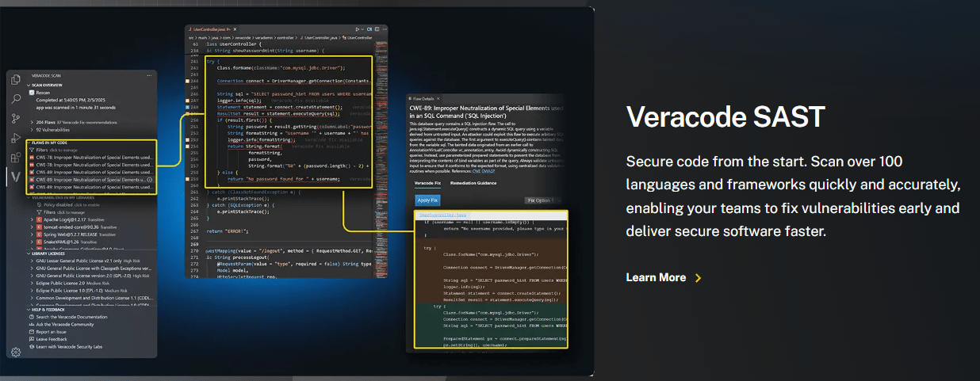Expand SnakeYAML@1.26 library entry
This screenshot has height=381, width=980.
[32, 242]
